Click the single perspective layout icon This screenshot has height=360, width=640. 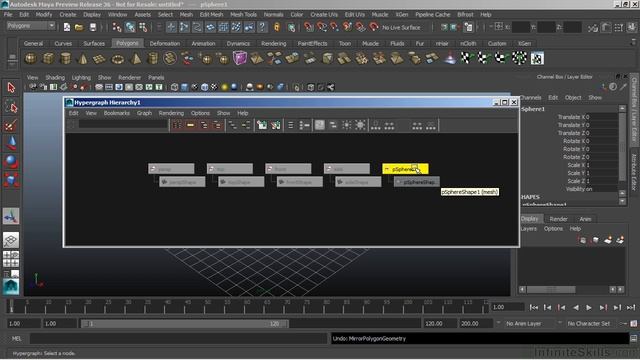point(11,240)
